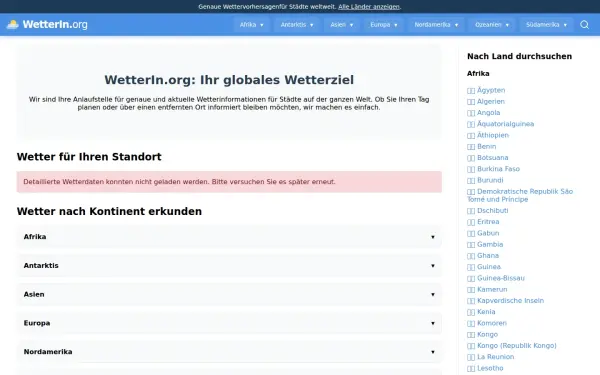Expand the Europa continent accordion
Viewport: 600px width, 375px height.
tap(229, 323)
